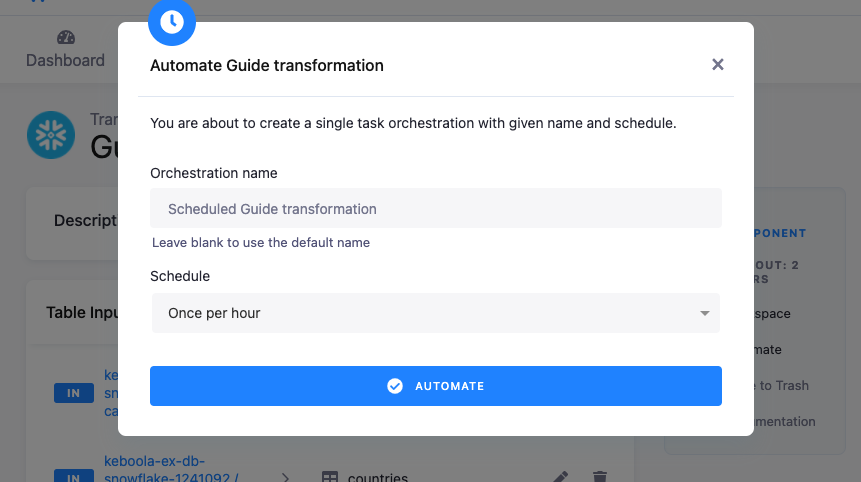861x482 pixels.
Task: Click the first IN badge in Table Input
Action: pyautogui.click(x=73, y=394)
